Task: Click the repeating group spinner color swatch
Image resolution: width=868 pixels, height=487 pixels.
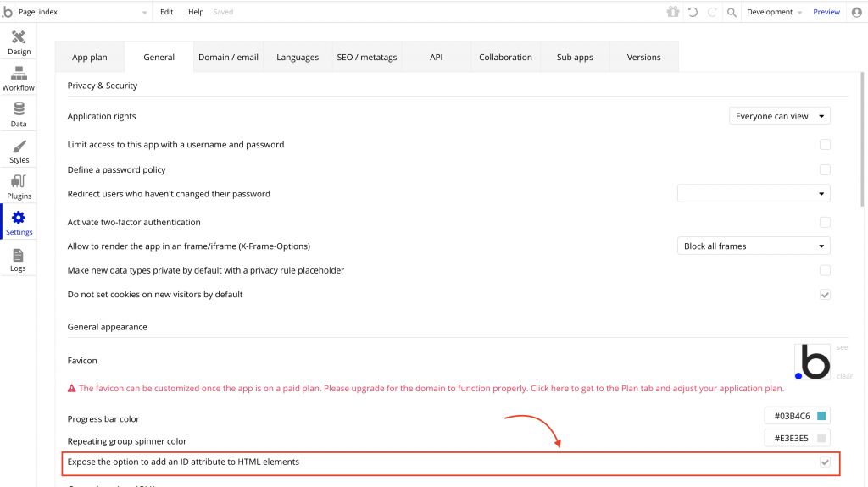Action: [x=821, y=439]
